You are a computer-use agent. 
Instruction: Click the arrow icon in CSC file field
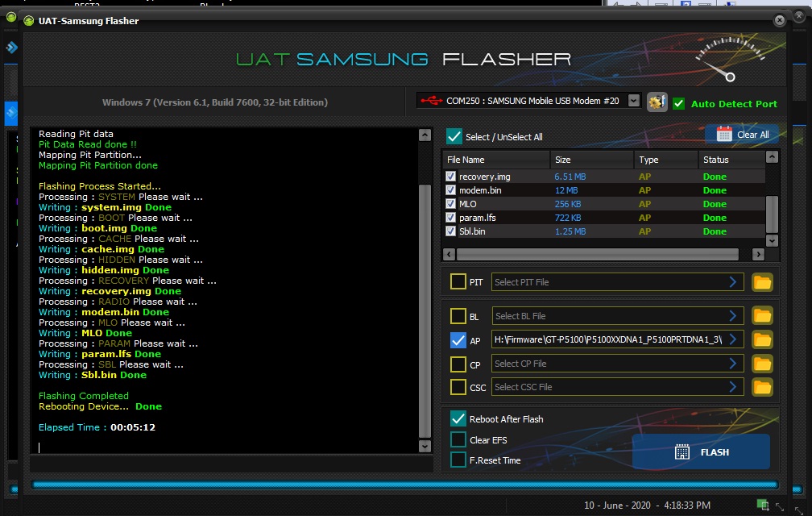[x=733, y=387]
